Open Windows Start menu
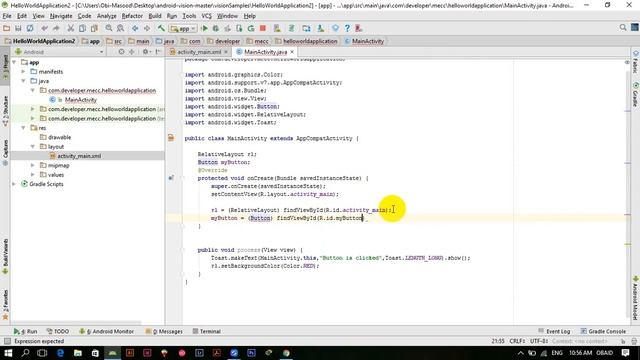The height and width of the screenshot is (360, 640). [8, 353]
